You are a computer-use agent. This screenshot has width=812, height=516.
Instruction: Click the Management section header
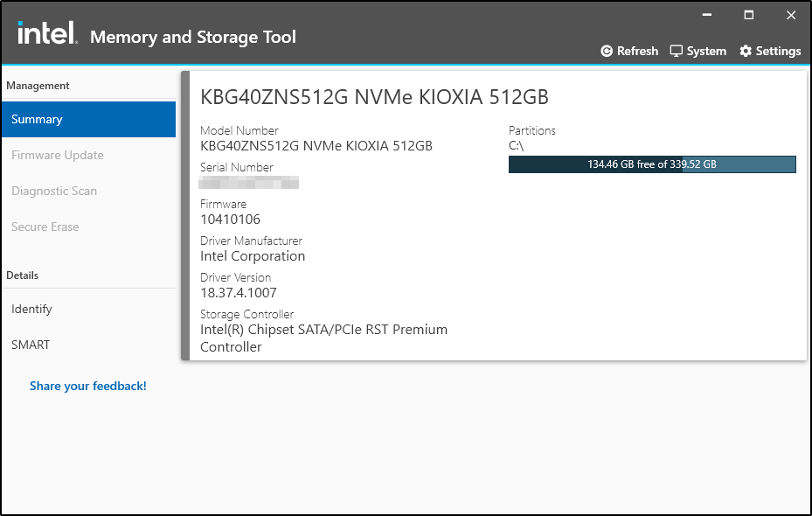(x=38, y=86)
